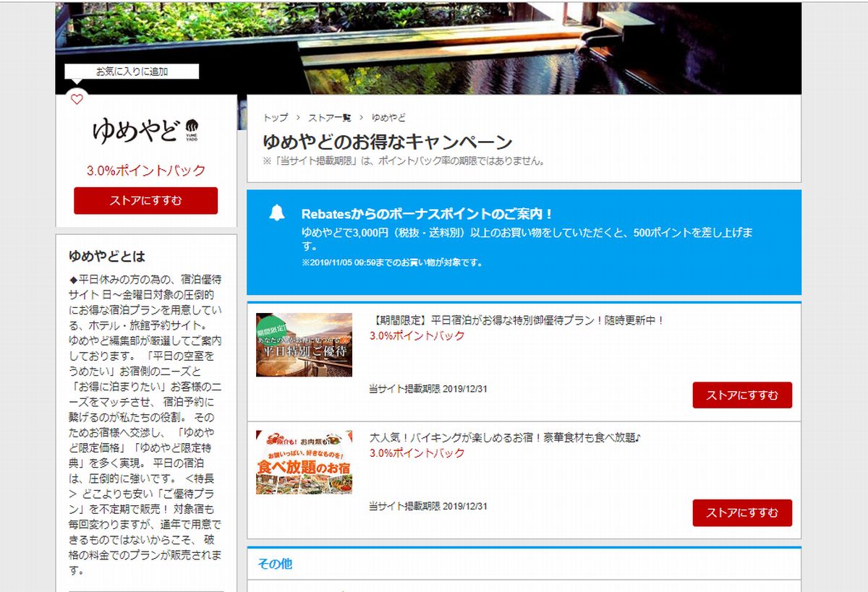Click 当サイト掲載期限 date of 平日宿泊 plan
868x592 pixels.
[428, 389]
